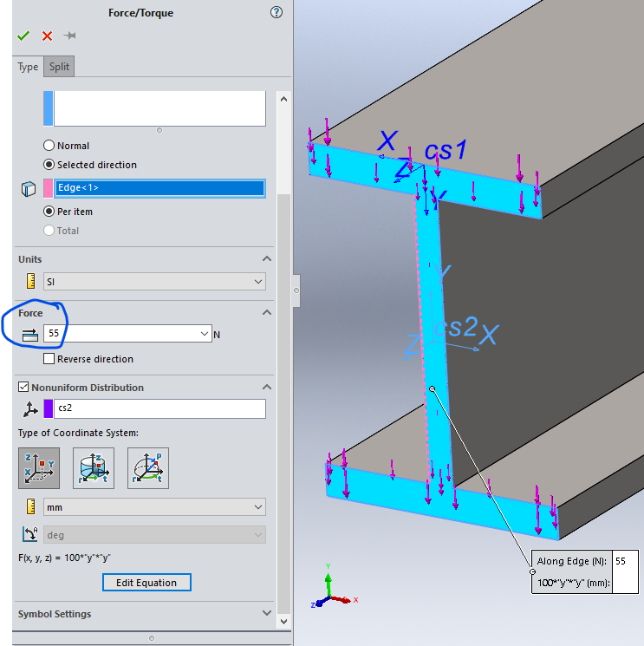Click the cs2 coordinate system field
The image size is (644, 646).
[x=159, y=408]
